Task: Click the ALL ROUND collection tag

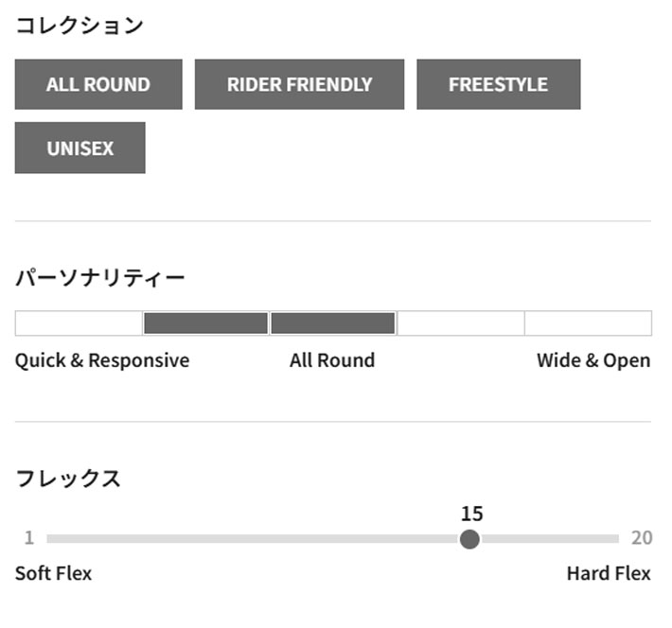Action: coord(98,84)
